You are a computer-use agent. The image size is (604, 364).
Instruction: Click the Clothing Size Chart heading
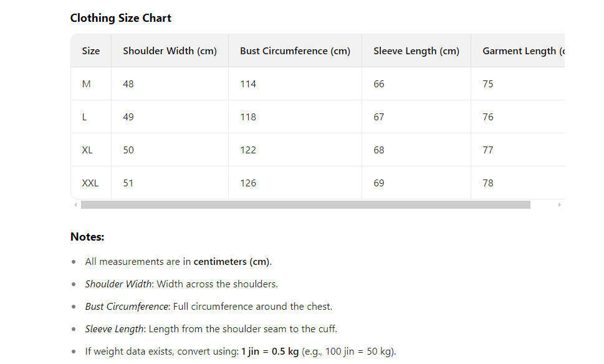(x=121, y=18)
